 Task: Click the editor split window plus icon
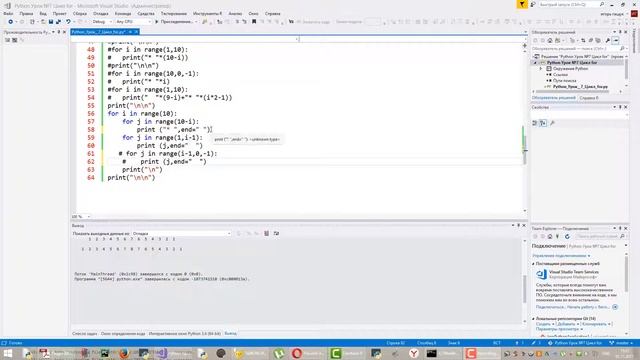click(524, 45)
